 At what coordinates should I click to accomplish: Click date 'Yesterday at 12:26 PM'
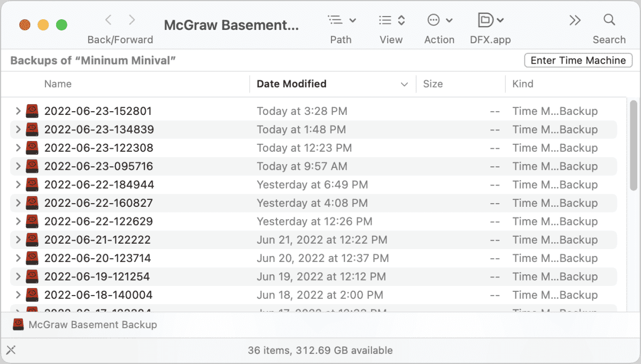pos(314,221)
